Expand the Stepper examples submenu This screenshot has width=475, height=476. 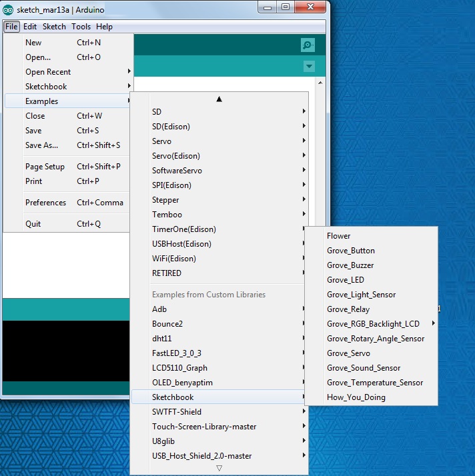click(219, 200)
